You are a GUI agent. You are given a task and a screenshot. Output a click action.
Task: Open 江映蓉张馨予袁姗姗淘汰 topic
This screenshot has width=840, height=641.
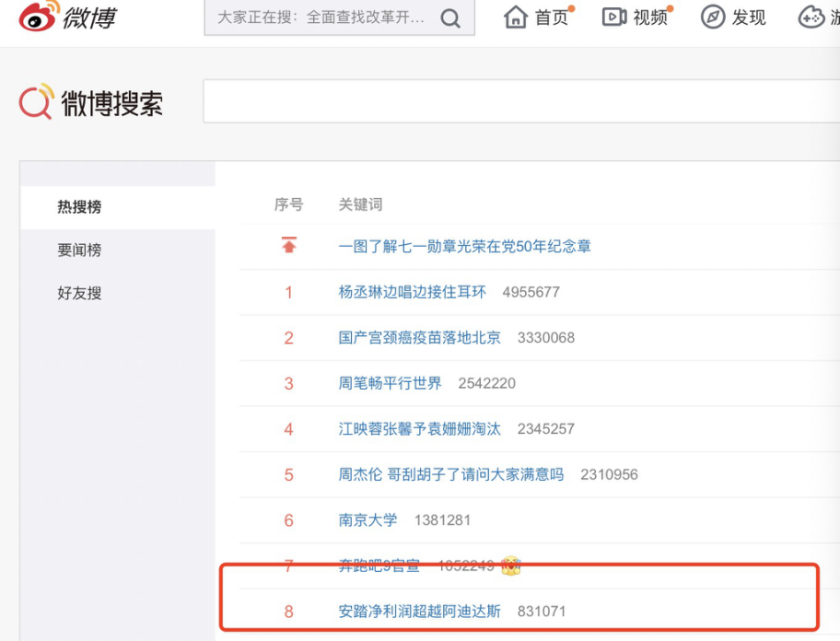tap(419, 428)
